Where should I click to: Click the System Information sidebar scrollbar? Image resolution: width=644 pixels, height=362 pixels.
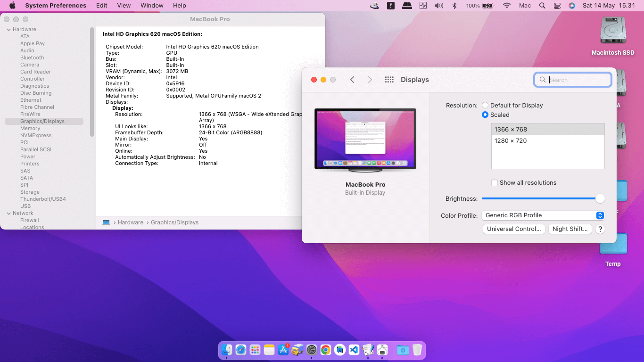click(x=91, y=81)
